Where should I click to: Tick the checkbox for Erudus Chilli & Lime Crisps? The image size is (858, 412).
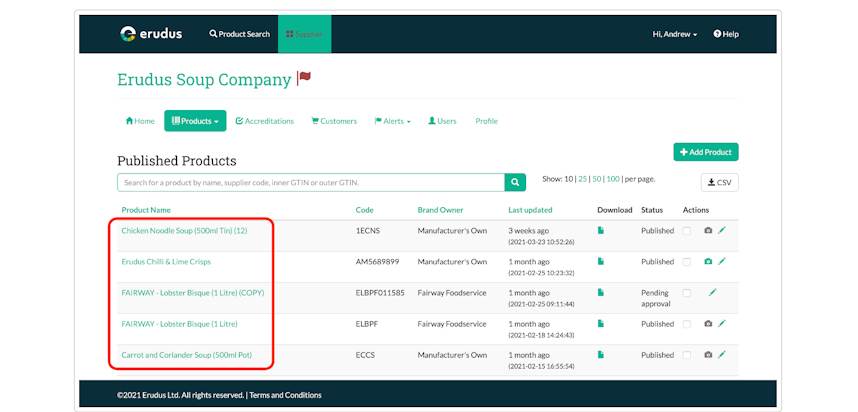(687, 262)
